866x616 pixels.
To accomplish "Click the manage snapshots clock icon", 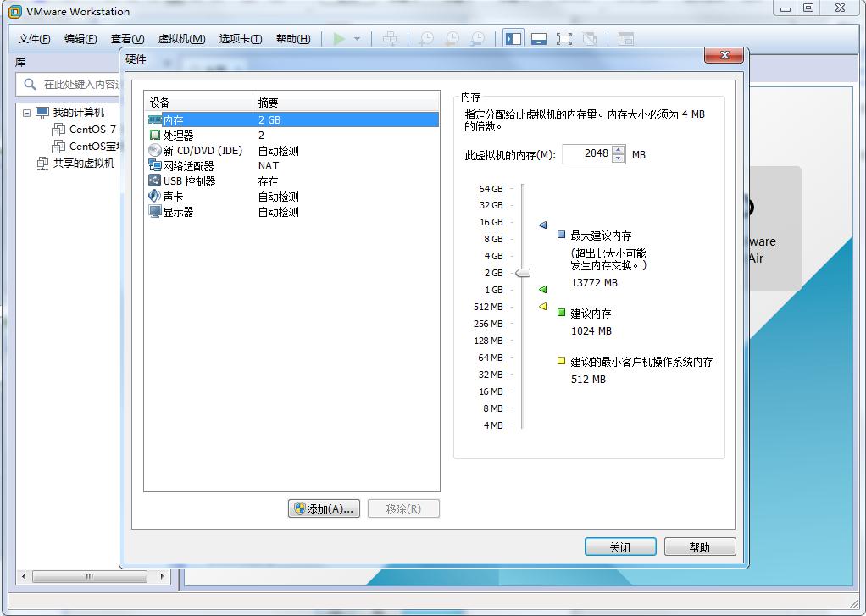I will pos(477,39).
